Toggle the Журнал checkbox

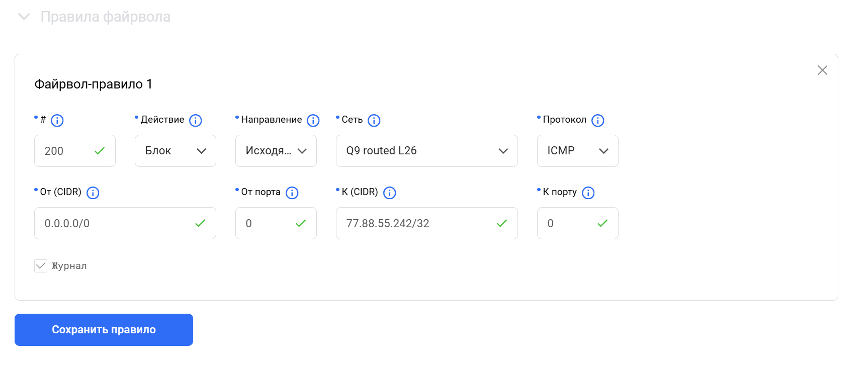(x=41, y=266)
